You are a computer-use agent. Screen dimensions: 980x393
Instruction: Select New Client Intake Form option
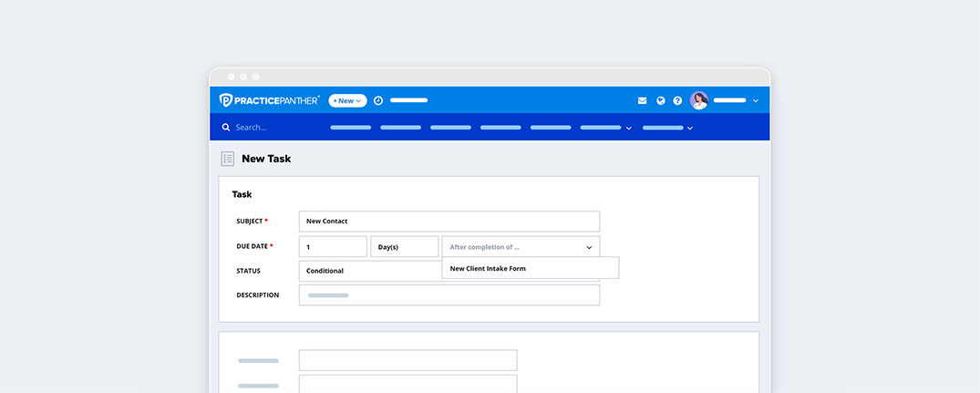click(x=531, y=268)
